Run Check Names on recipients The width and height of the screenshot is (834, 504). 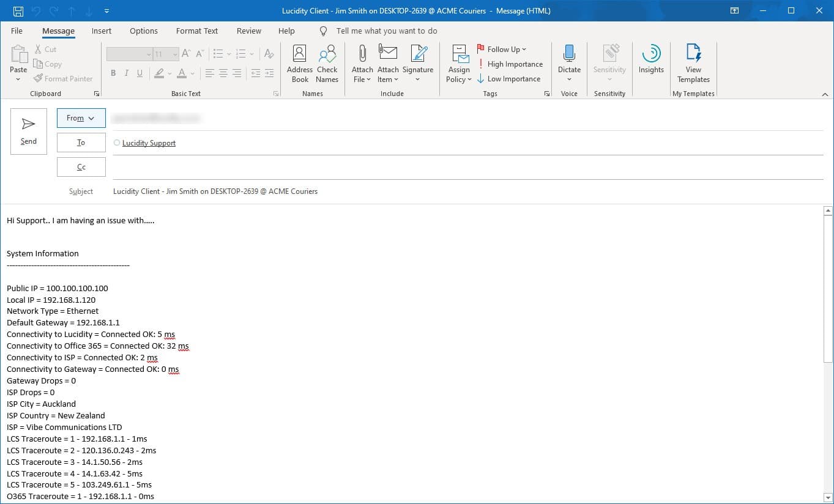tap(327, 64)
